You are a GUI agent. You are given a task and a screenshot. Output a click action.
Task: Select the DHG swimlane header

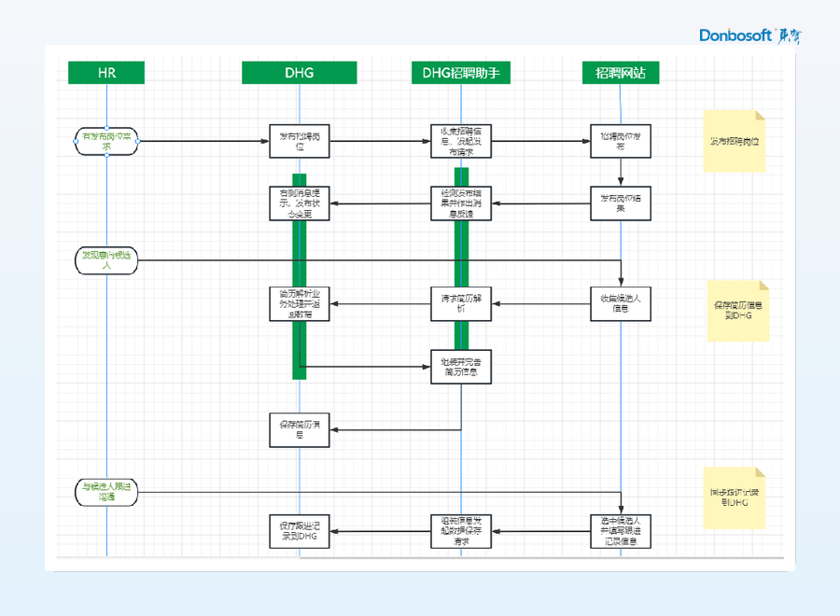click(299, 73)
